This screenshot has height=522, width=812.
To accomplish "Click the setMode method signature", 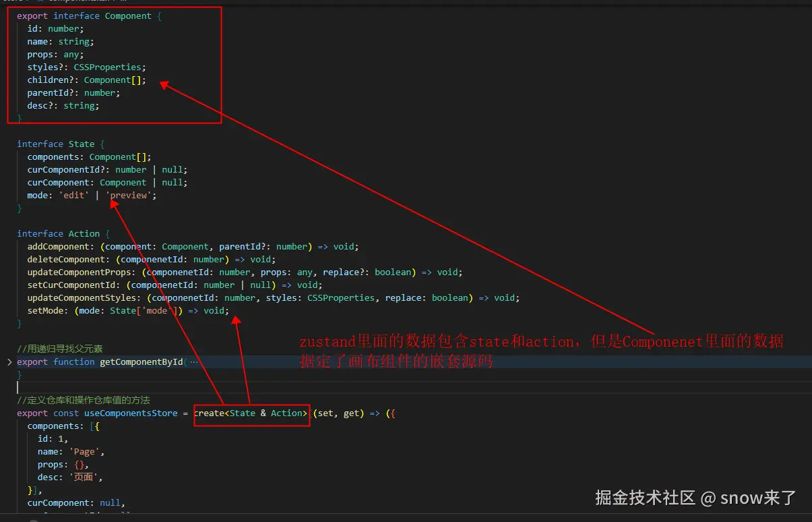I will [x=128, y=311].
